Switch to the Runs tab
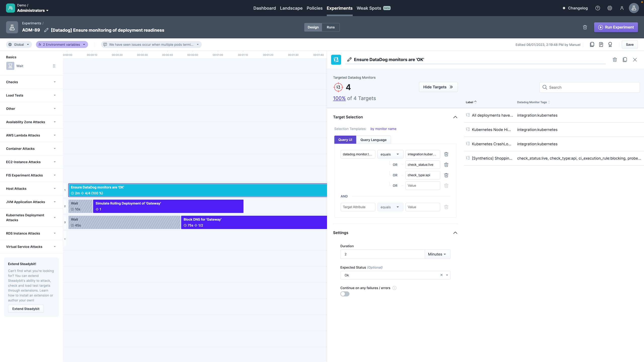The image size is (644, 362). click(331, 27)
